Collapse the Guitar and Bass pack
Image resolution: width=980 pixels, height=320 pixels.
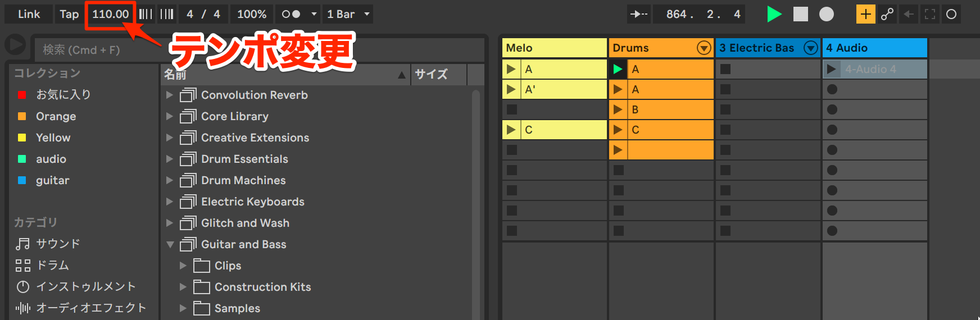pyautogui.click(x=170, y=244)
